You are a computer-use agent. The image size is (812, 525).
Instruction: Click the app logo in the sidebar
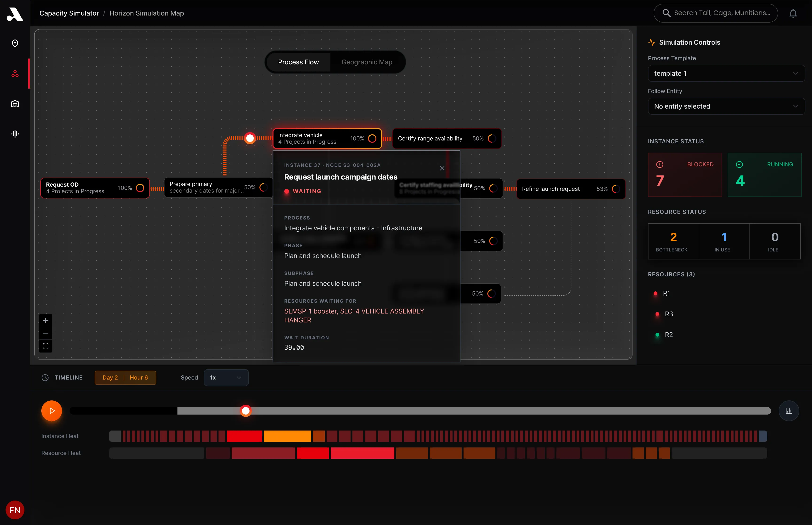click(15, 14)
